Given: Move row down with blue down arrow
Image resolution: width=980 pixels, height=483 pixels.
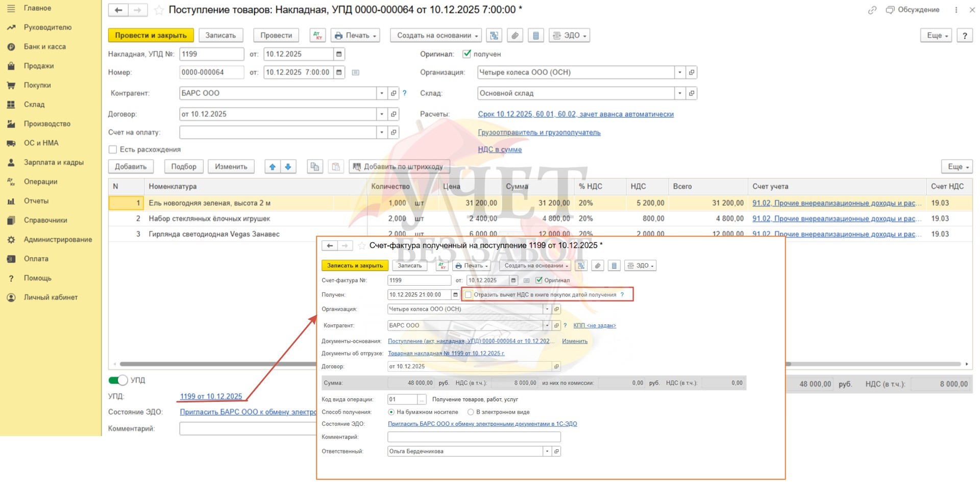Looking at the screenshot, I should click(288, 167).
